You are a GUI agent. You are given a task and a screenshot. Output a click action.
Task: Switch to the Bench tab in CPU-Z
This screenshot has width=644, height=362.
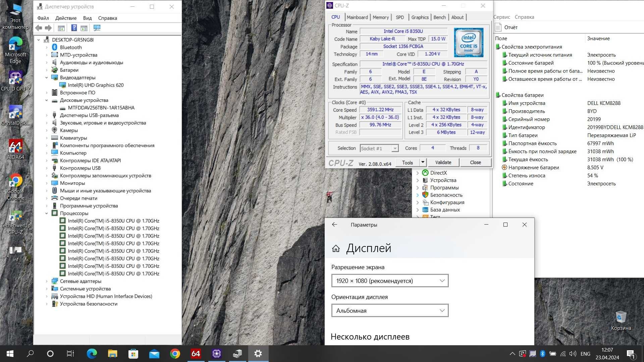tap(439, 17)
